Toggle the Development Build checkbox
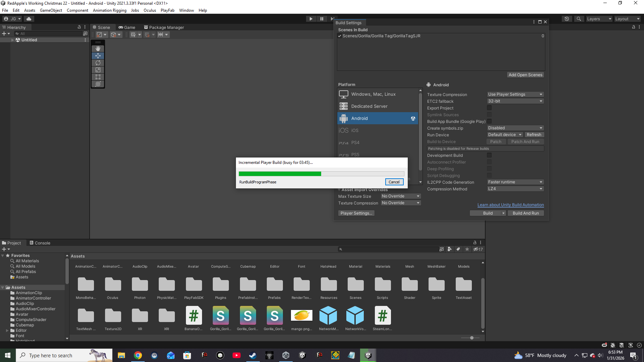 [489, 155]
